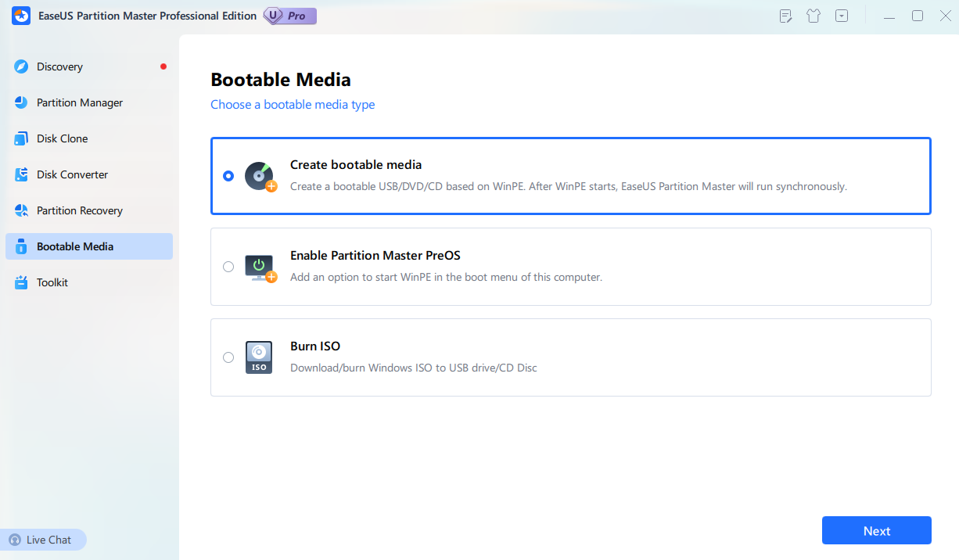Viewport: 959px width, 560px height.
Task: Click the Burn ISO title
Action: [315, 346]
